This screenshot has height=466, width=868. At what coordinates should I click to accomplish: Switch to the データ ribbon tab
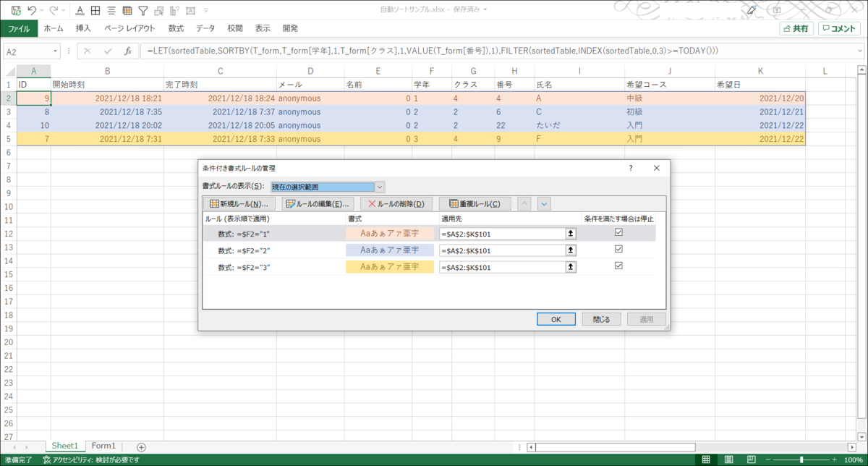click(x=205, y=28)
